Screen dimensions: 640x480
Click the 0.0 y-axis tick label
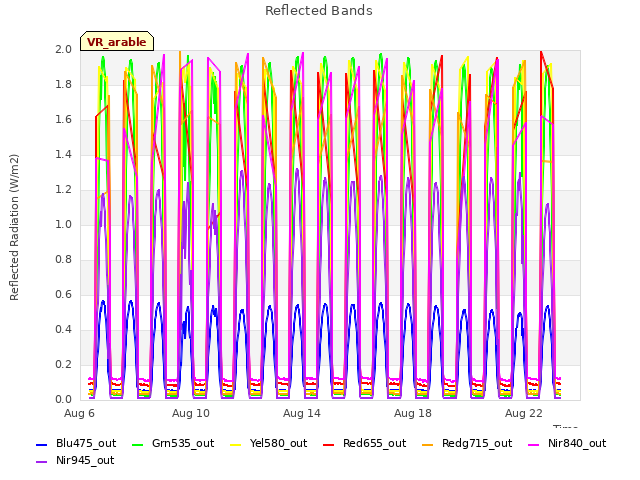pyautogui.click(x=63, y=400)
